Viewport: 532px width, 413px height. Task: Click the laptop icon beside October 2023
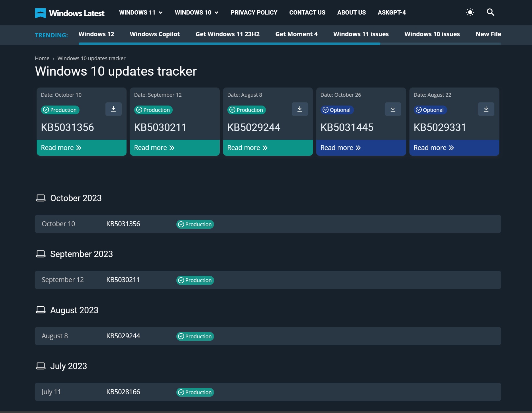40,198
